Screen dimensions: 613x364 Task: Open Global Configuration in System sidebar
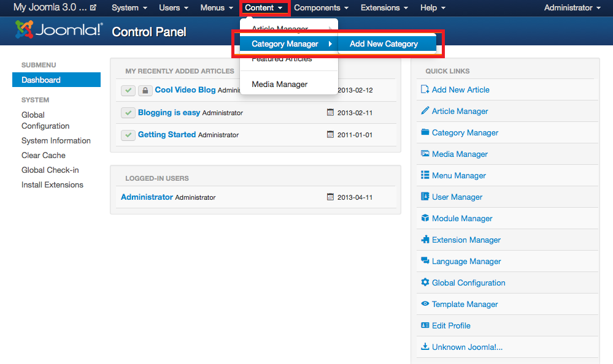click(45, 120)
